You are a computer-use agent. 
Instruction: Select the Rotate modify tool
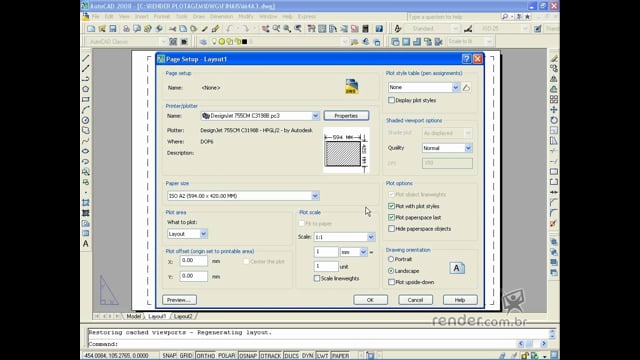554,120
